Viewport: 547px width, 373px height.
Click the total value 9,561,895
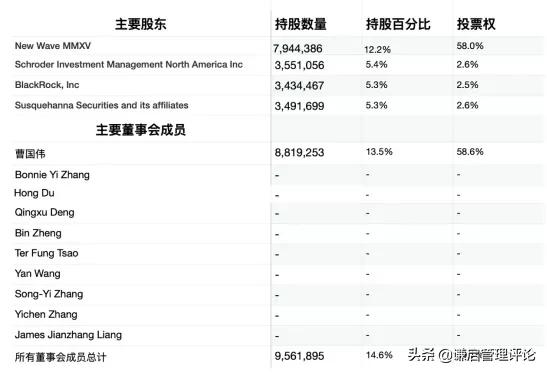coord(299,356)
